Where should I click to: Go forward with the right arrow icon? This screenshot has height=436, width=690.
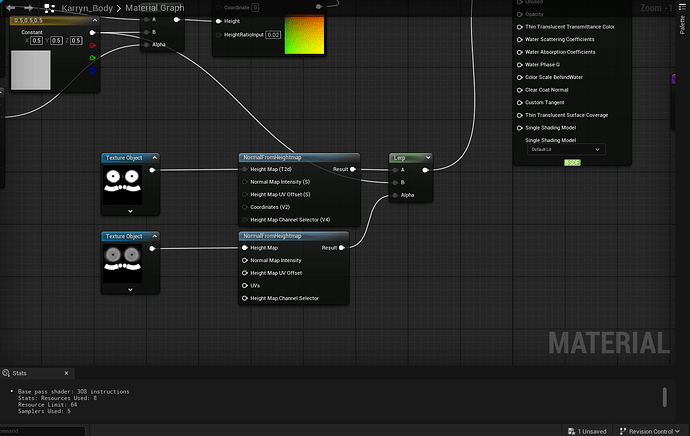[28, 7]
